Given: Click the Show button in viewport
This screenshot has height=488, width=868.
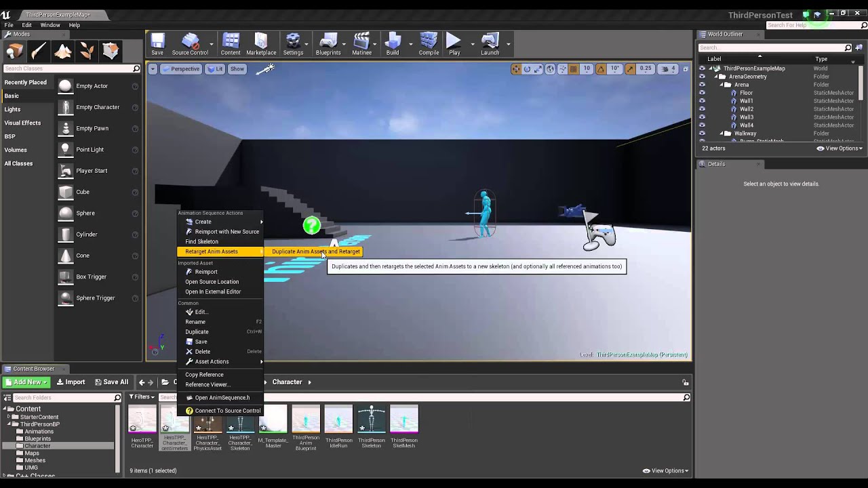Looking at the screenshot, I should coord(237,68).
